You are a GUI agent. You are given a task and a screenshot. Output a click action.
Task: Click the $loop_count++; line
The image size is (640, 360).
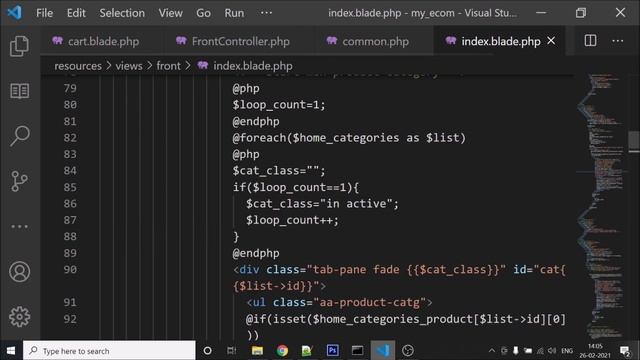point(292,220)
